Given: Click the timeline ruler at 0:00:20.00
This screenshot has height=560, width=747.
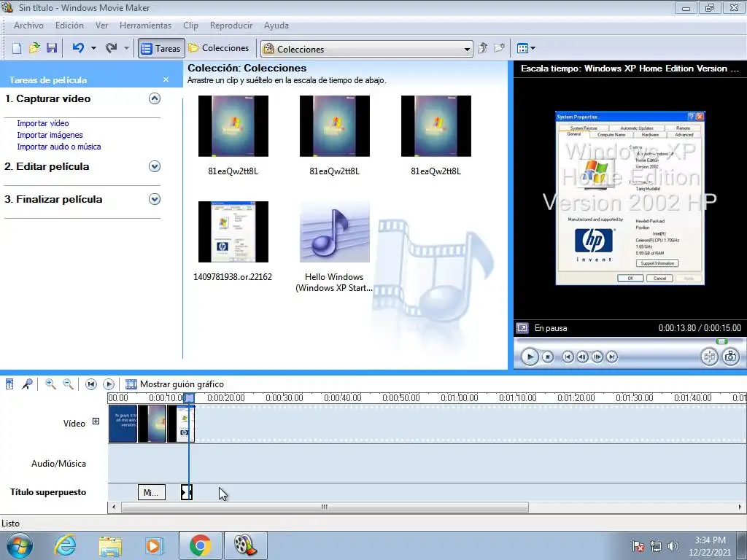Looking at the screenshot, I should [x=226, y=397].
